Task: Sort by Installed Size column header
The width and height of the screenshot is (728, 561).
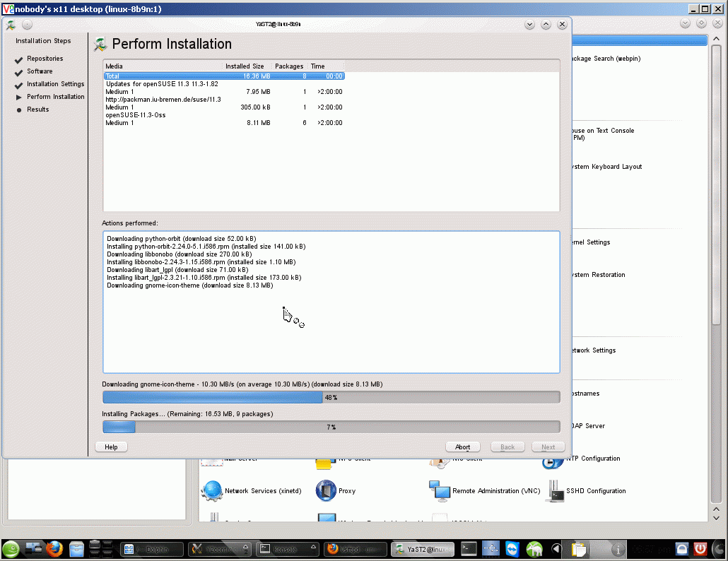Action: [247, 66]
